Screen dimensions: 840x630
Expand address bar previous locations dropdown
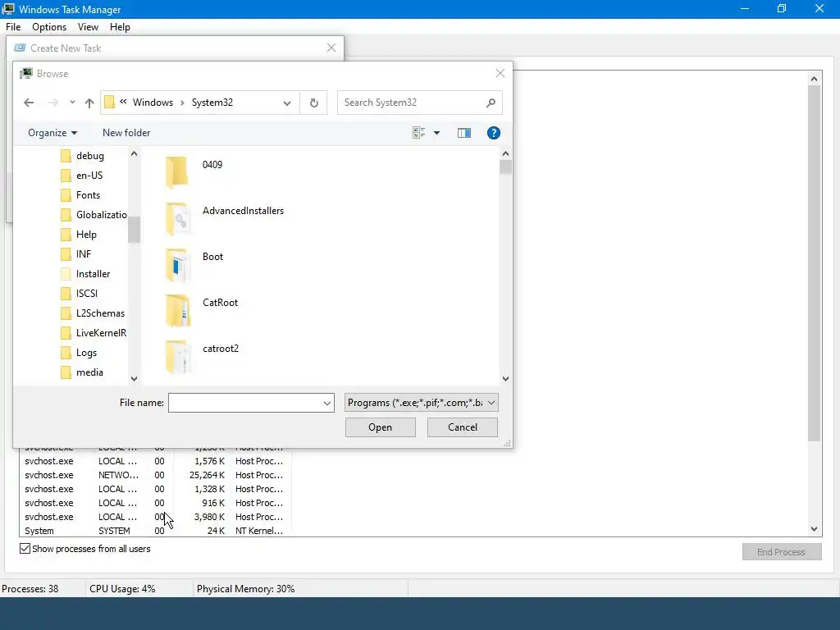pyautogui.click(x=287, y=103)
